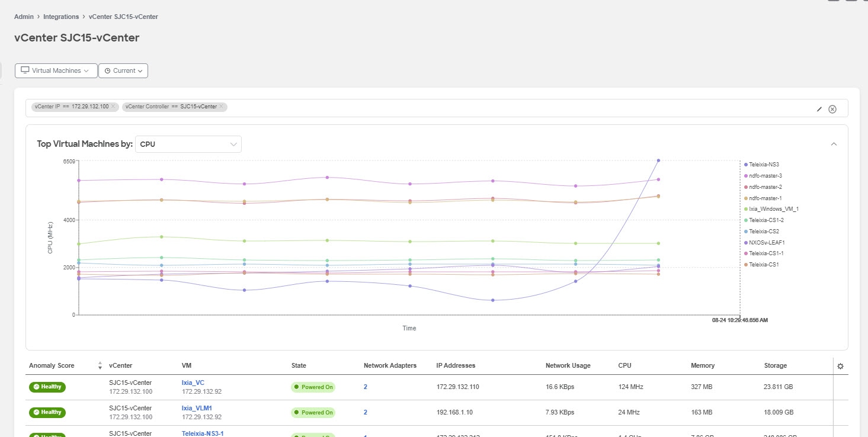The height and width of the screenshot is (437, 868).
Task: Open the Current time range dropdown
Action: 123,70
